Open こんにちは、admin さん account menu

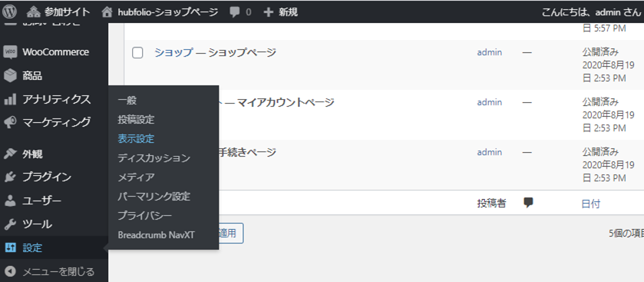591,12
